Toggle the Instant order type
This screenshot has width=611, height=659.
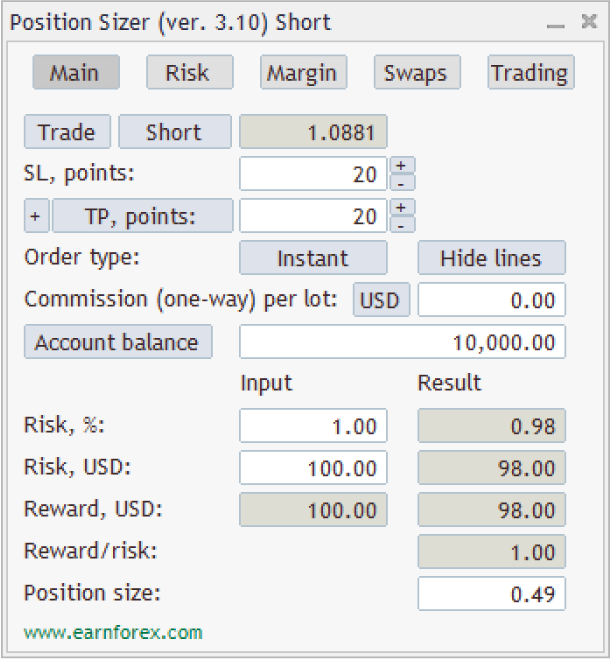(313, 258)
